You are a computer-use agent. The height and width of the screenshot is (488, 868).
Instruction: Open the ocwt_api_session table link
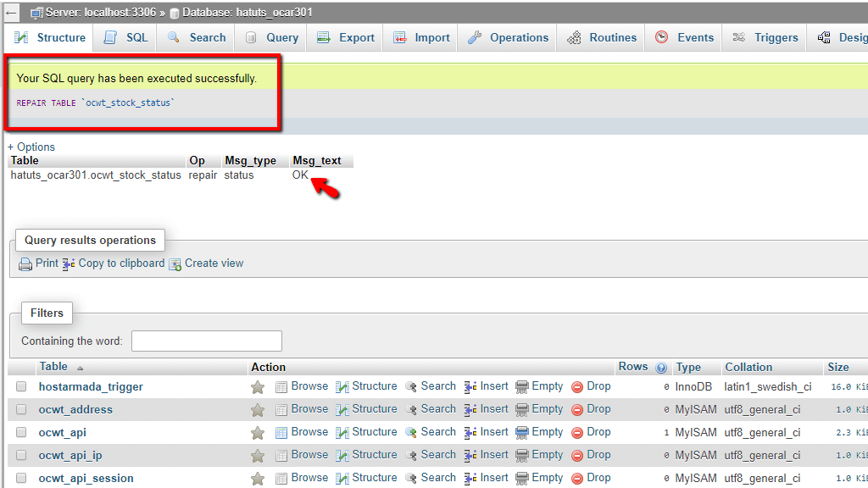tap(86, 478)
